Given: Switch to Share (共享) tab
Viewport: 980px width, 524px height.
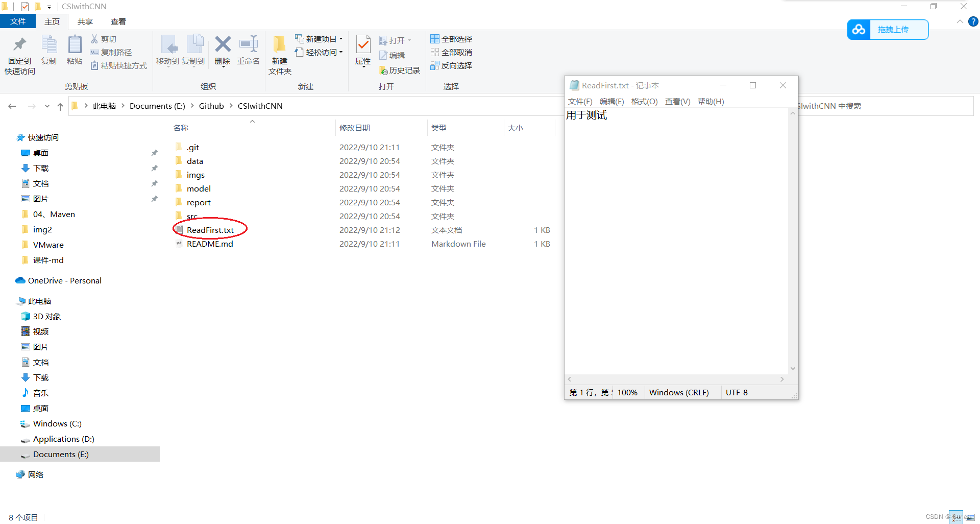Looking at the screenshot, I should [x=85, y=21].
